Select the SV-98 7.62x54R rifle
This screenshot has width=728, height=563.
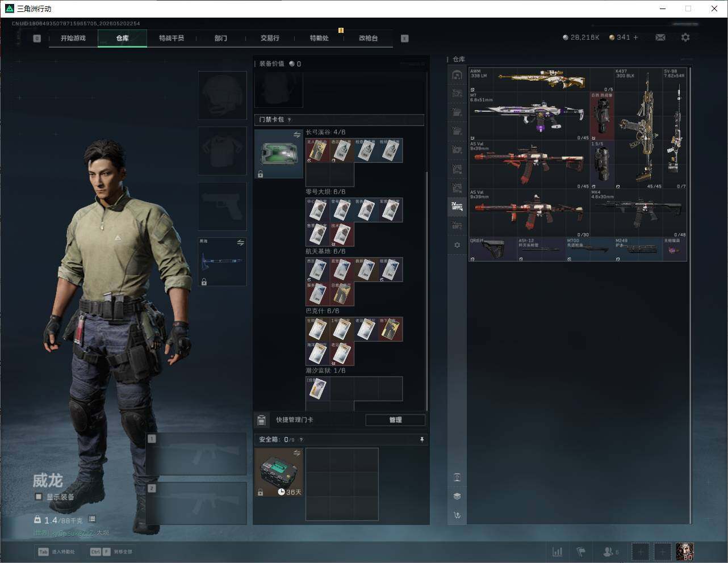pos(675,128)
